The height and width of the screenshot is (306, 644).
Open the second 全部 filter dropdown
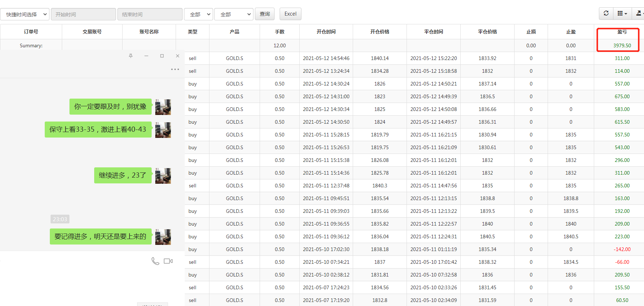pos(233,14)
